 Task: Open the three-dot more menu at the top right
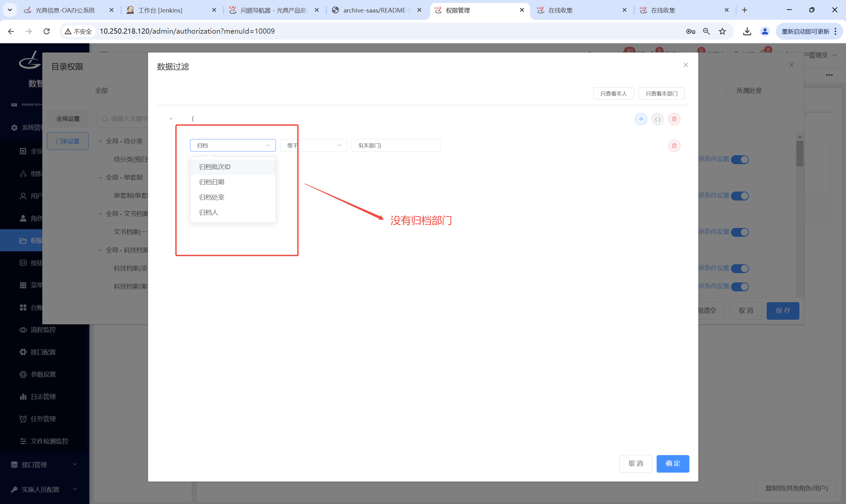point(829,75)
